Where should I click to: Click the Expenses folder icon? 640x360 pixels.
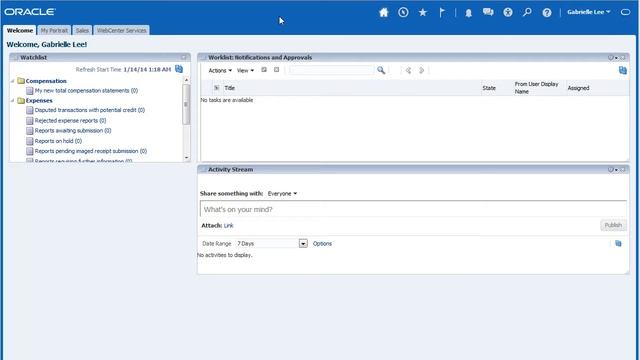pos(21,100)
